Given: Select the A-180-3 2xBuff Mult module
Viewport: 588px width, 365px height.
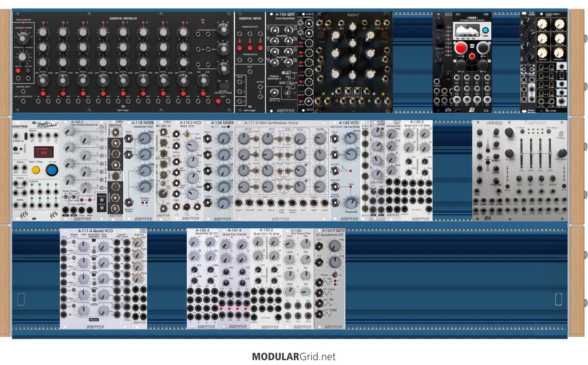Looking at the screenshot, I should [115, 170].
